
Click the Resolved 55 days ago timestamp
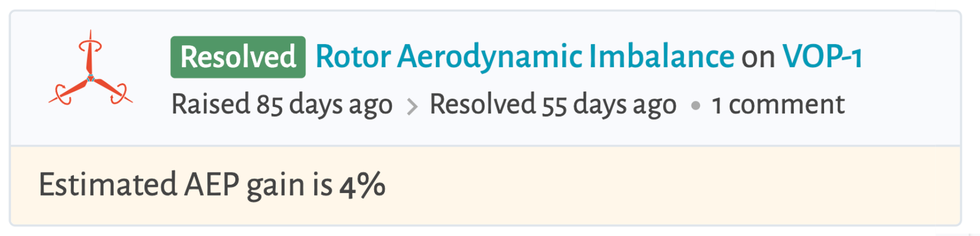click(553, 105)
